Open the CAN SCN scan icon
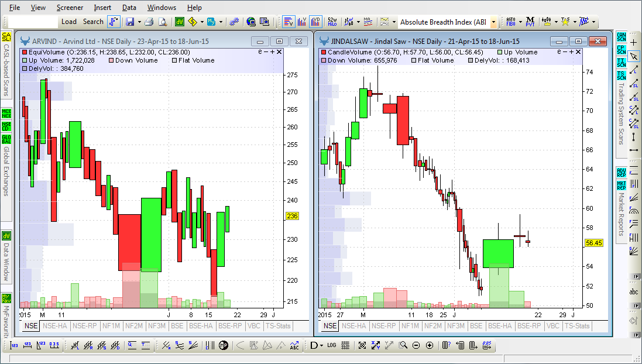This screenshot has height=364, width=642. tap(621, 37)
